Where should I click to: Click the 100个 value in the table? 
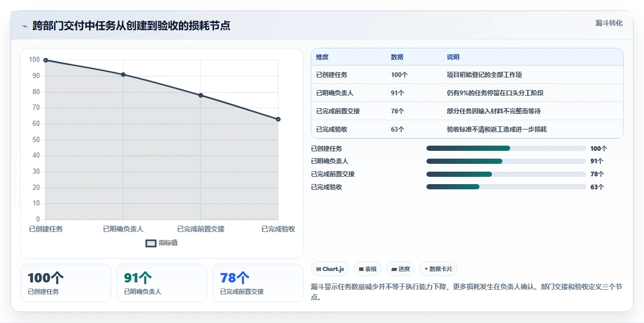click(399, 75)
